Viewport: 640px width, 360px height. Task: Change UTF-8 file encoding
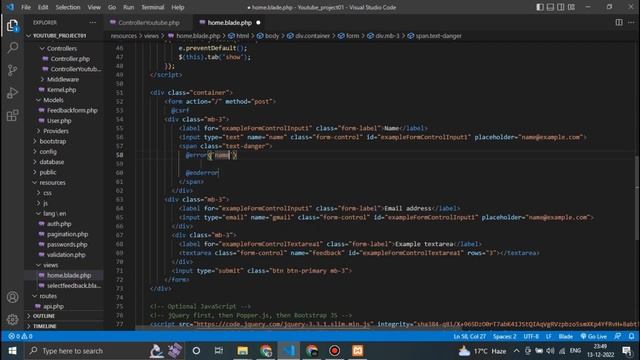531,336
